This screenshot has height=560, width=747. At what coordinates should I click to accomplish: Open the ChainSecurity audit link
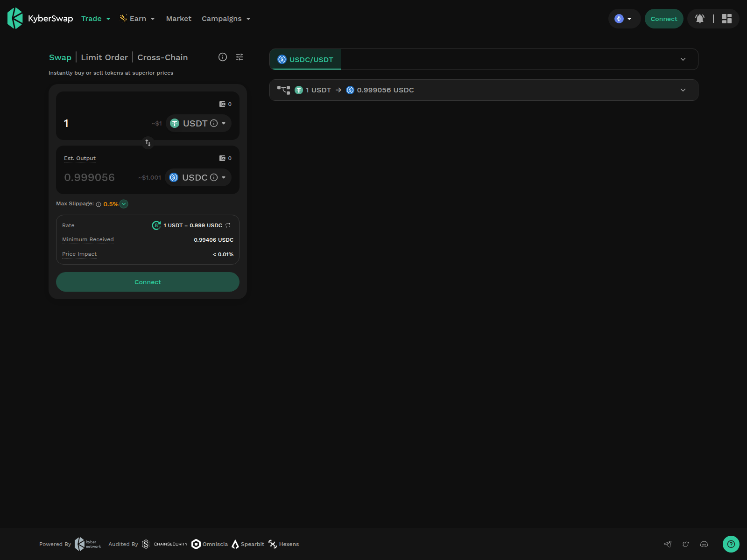coord(165,544)
